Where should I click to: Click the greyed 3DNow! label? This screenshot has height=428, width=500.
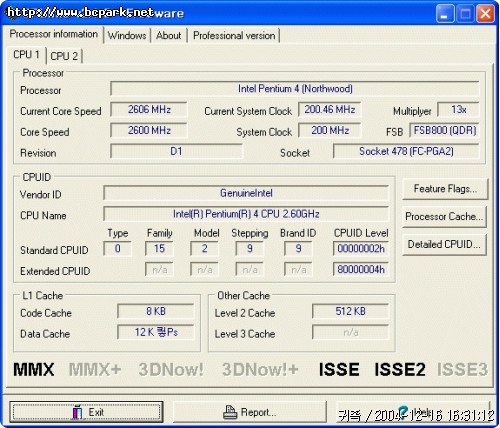[171, 369]
